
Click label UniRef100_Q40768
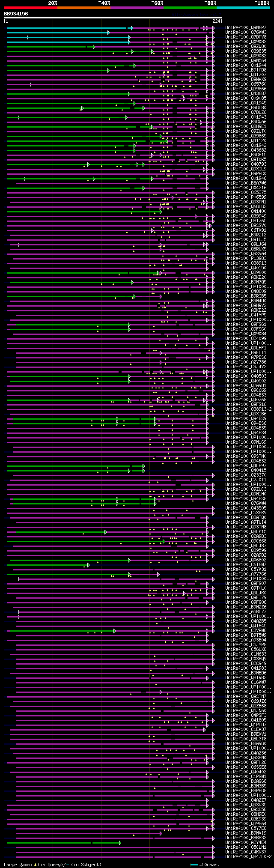click(246, 400)
